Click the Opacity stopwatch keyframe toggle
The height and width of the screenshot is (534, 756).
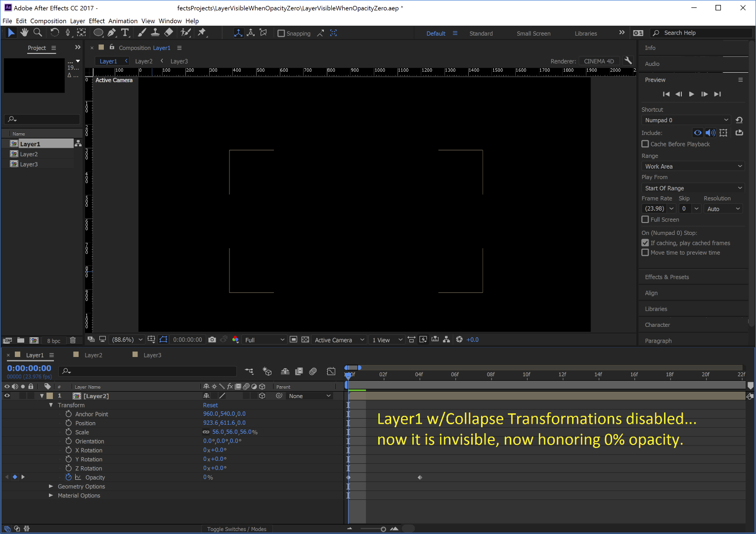(x=69, y=477)
